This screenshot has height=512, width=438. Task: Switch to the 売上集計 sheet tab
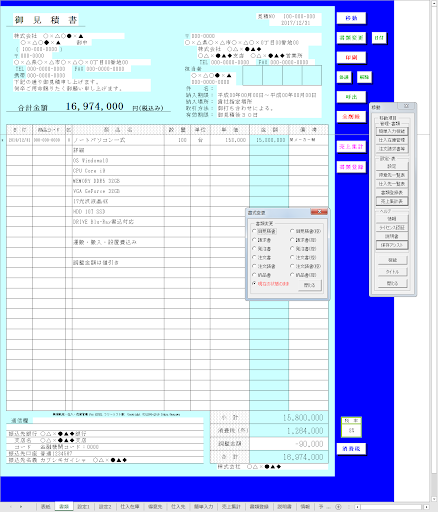click(x=231, y=507)
